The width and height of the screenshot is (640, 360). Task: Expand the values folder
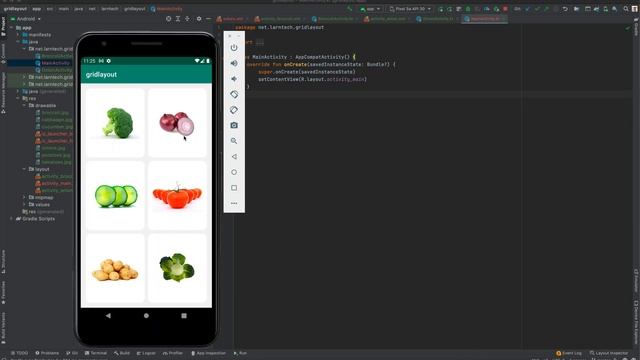coord(24,204)
